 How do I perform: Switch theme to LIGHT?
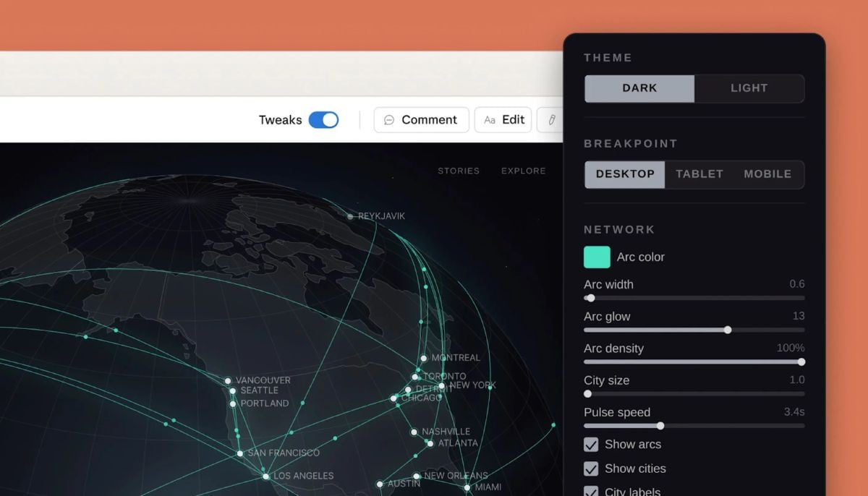click(x=749, y=88)
